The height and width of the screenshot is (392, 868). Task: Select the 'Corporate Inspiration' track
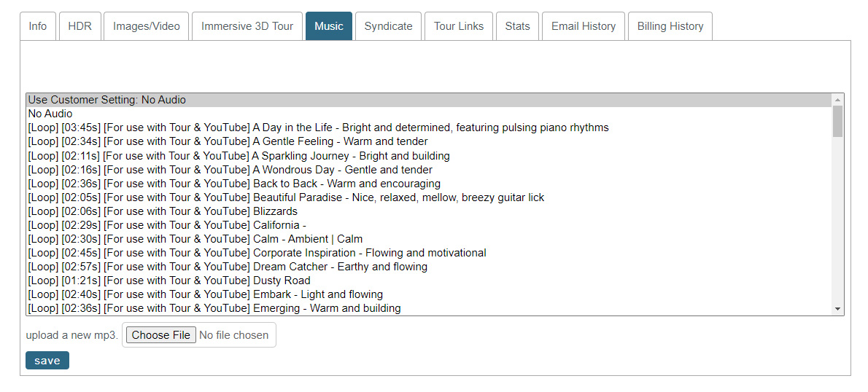pyautogui.click(x=429, y=253)
